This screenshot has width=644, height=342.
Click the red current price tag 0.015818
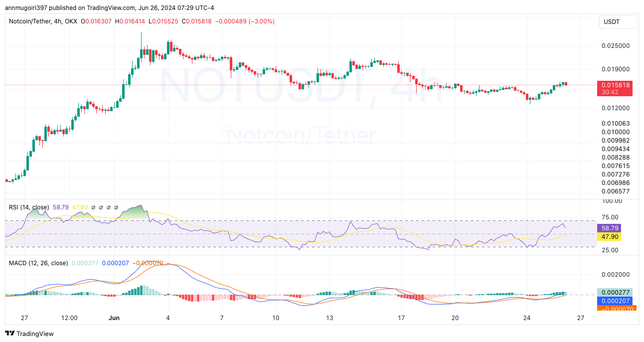pyautogui.click(x=616, y=85)
